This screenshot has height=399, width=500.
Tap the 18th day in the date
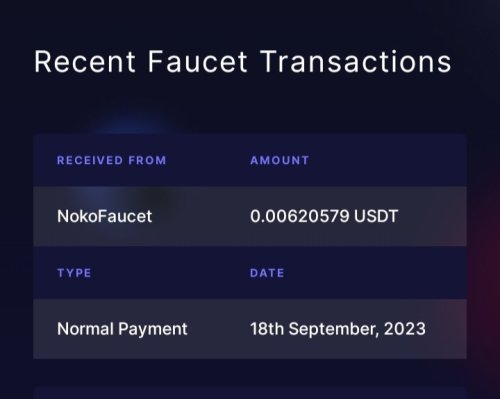point(267,329)
